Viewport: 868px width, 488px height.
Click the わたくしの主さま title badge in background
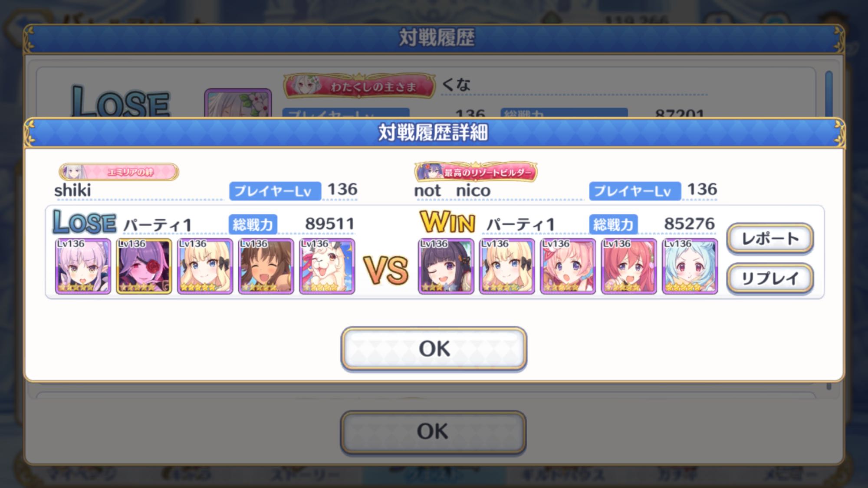[359, 86]
